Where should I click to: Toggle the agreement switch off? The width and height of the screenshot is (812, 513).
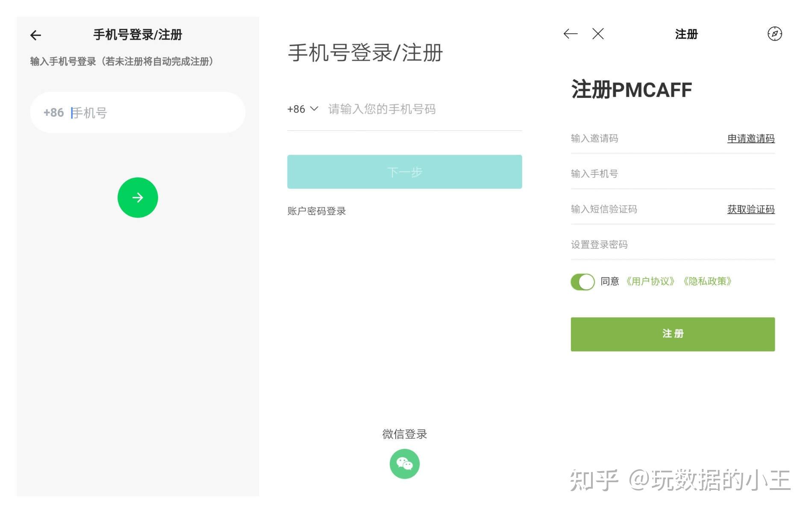click(x=583, y=282)
